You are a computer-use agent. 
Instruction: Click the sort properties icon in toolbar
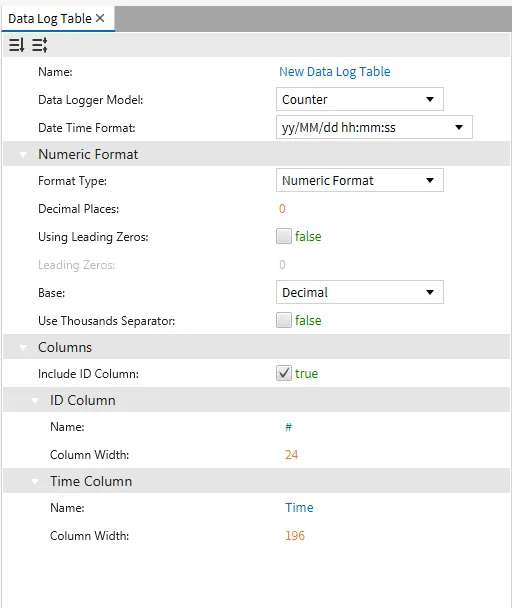click(16, 45)
